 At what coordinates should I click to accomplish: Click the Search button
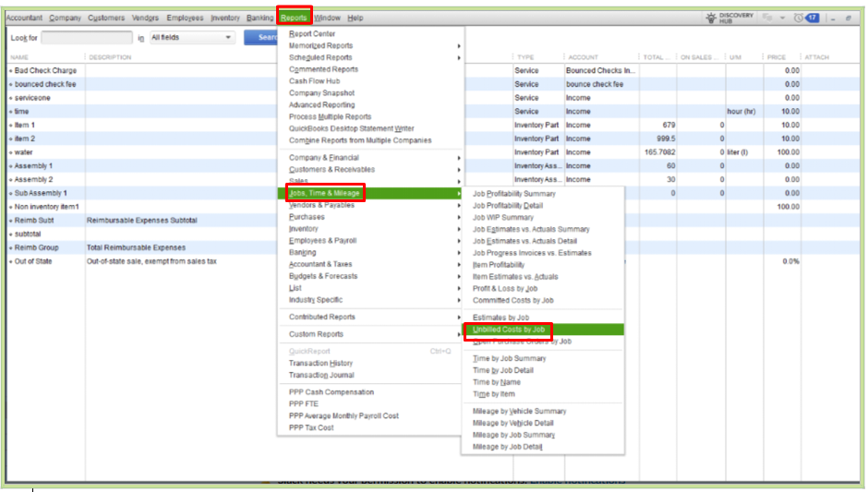point(261,38)
